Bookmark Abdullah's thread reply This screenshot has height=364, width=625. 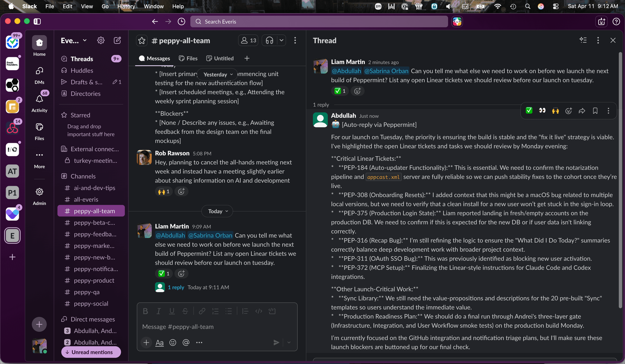coord(595,111)
